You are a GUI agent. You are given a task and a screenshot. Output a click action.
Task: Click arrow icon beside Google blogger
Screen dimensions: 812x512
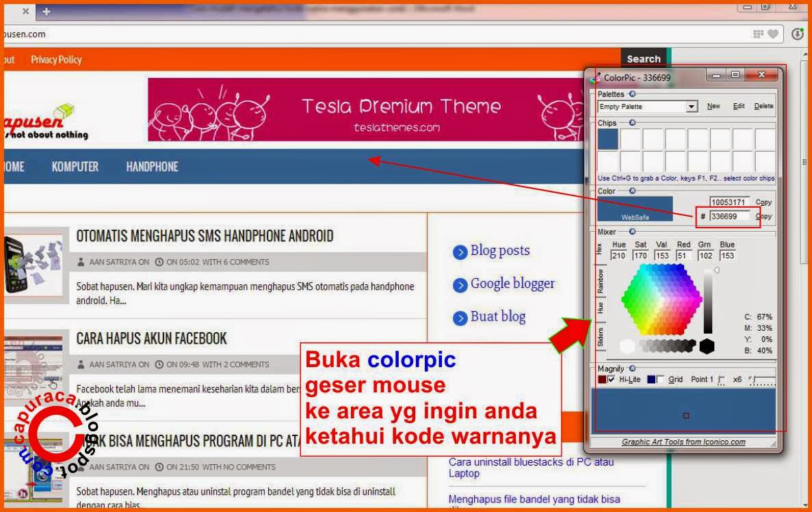point(460,285)
